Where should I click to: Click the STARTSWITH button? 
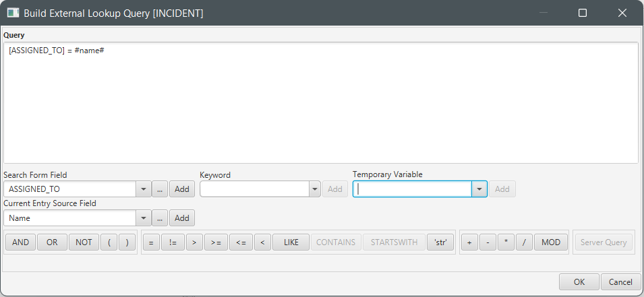tap(394, 242)
